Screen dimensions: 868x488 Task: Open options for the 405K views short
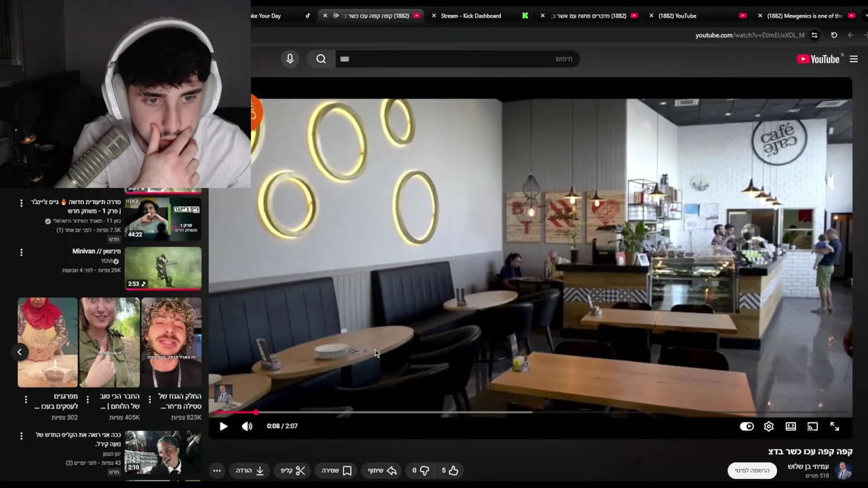[87, 400]
